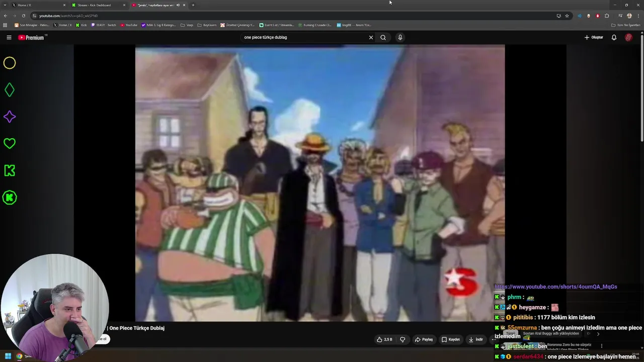Open the Oluştur create button
The image size is (644, 362).
click(594, 37)
